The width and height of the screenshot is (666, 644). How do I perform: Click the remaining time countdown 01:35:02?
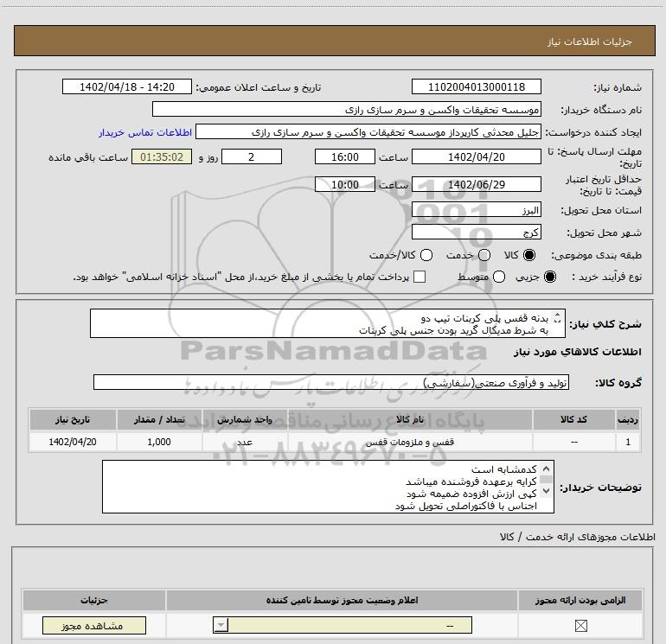[x=162, y=157]
